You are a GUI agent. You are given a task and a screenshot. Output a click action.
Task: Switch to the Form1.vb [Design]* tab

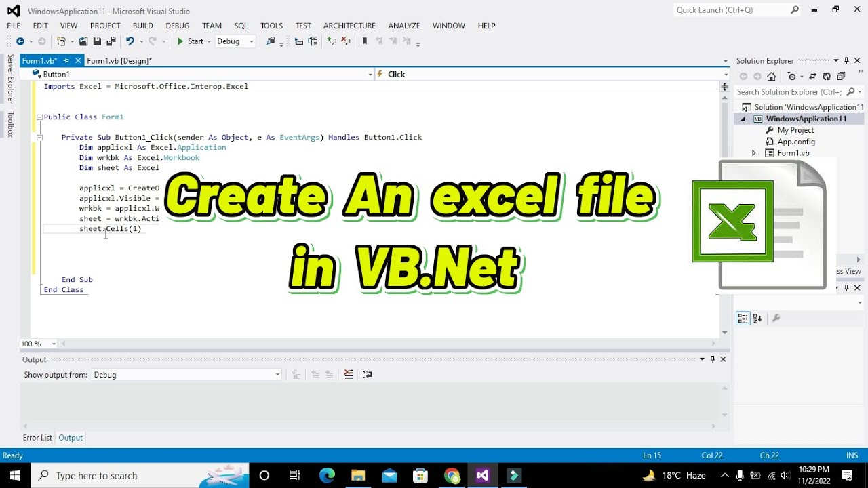tap(119, 61)
